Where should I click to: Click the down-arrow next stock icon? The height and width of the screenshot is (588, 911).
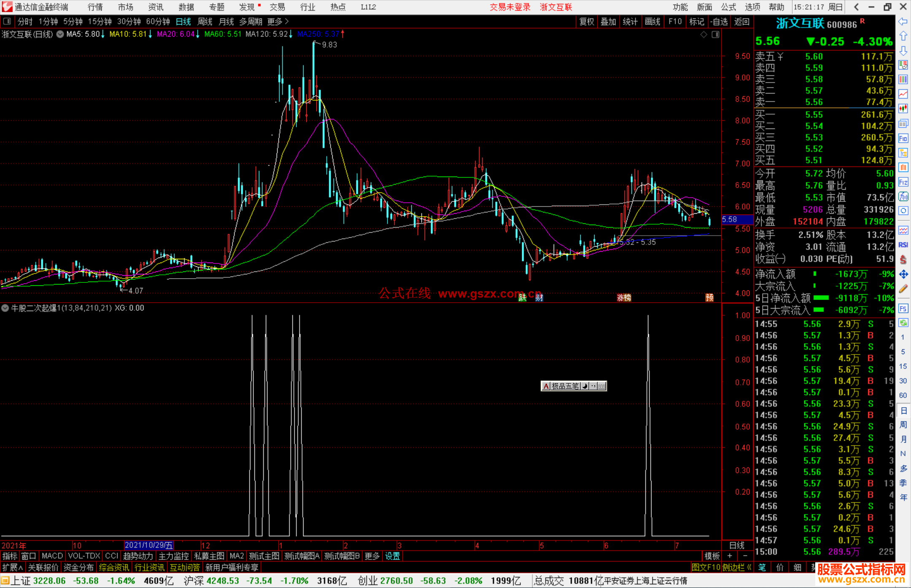(903, 51)
